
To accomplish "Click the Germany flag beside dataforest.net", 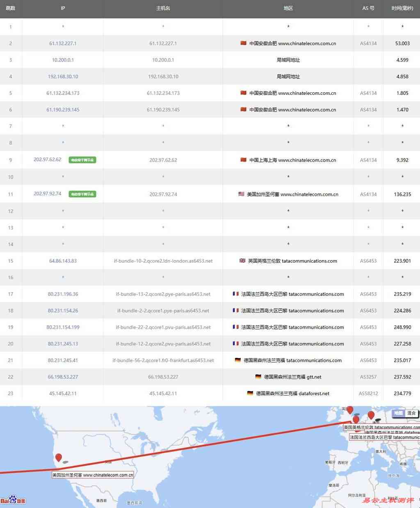I will (250, 393).
